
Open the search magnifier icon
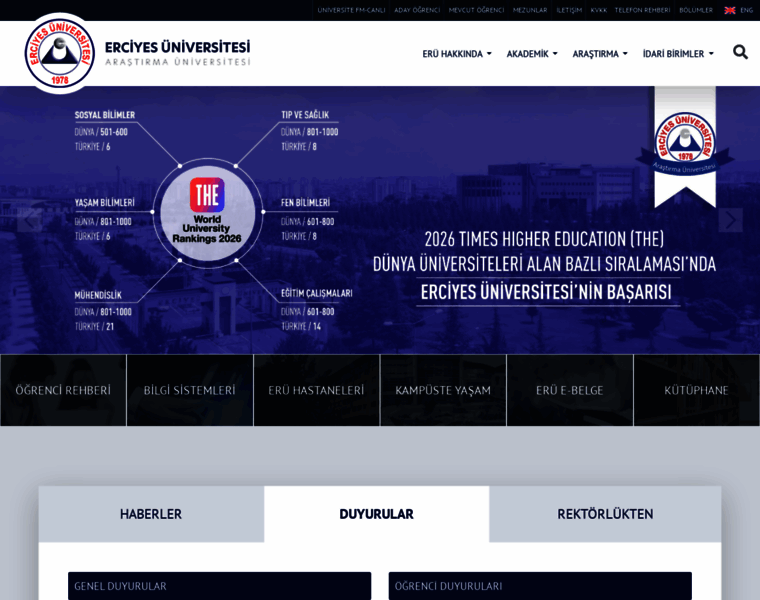click(740, 52)
